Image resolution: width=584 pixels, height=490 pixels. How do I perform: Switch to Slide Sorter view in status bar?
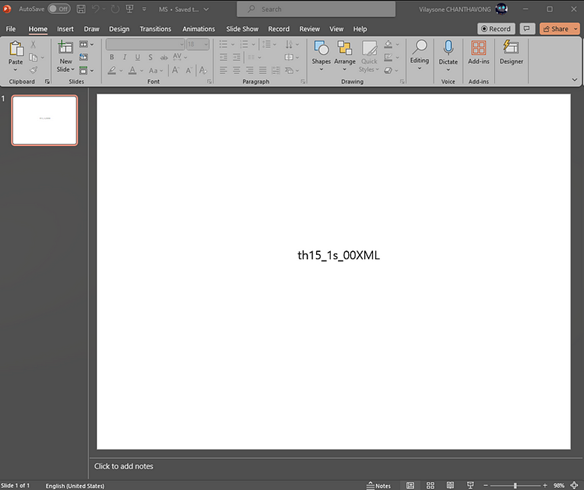coord(430,485)
